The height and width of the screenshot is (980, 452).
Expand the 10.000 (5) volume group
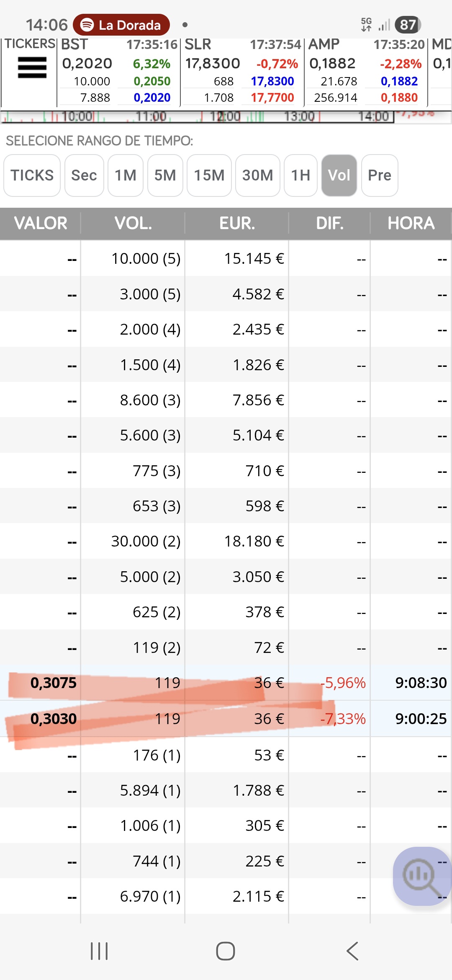[x=146, y=259]
